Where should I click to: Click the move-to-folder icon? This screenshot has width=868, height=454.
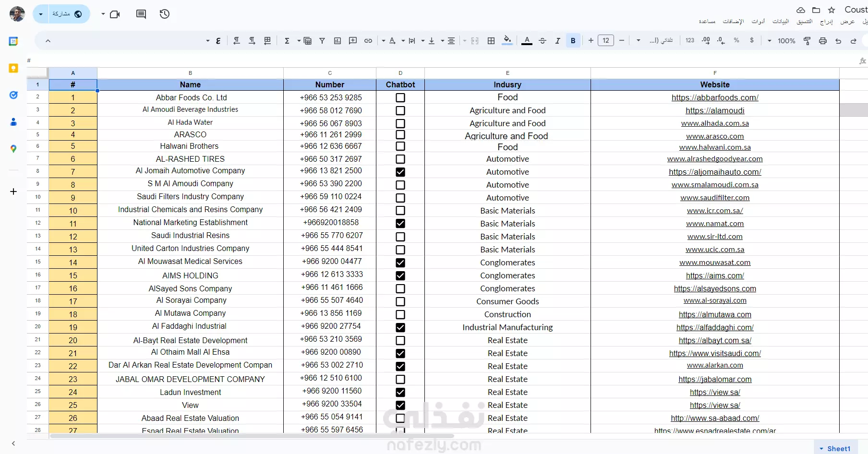[816, 10]
